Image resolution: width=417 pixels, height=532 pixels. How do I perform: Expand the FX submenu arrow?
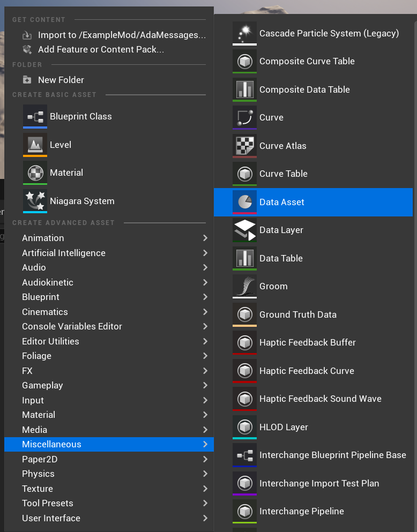point(205,371)
